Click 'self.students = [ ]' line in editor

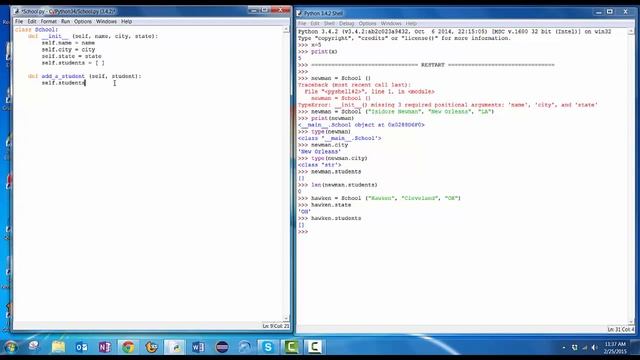(x=73, y=63)
